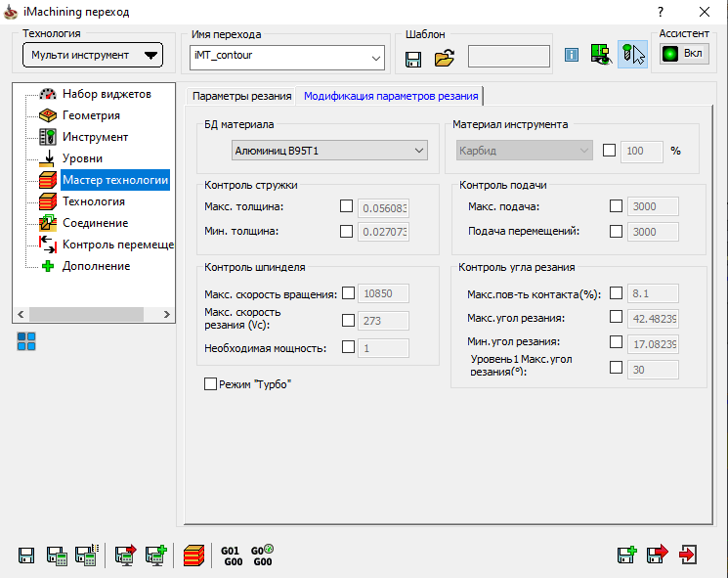728x578 pixels.
Task: Check the Макс. скорость резания (Vc) checkbox
Action: pyautogui.click(x=348, y=320)
